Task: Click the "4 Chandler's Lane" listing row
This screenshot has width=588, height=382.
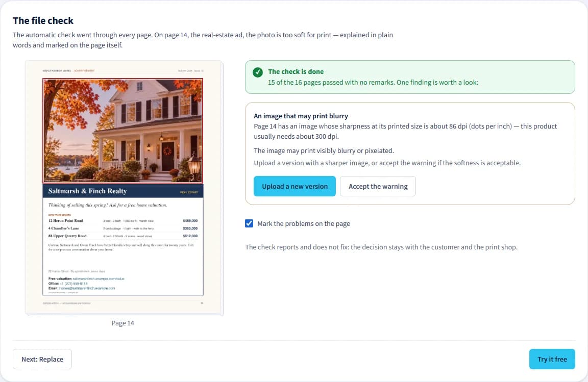Action: [122, 228]
